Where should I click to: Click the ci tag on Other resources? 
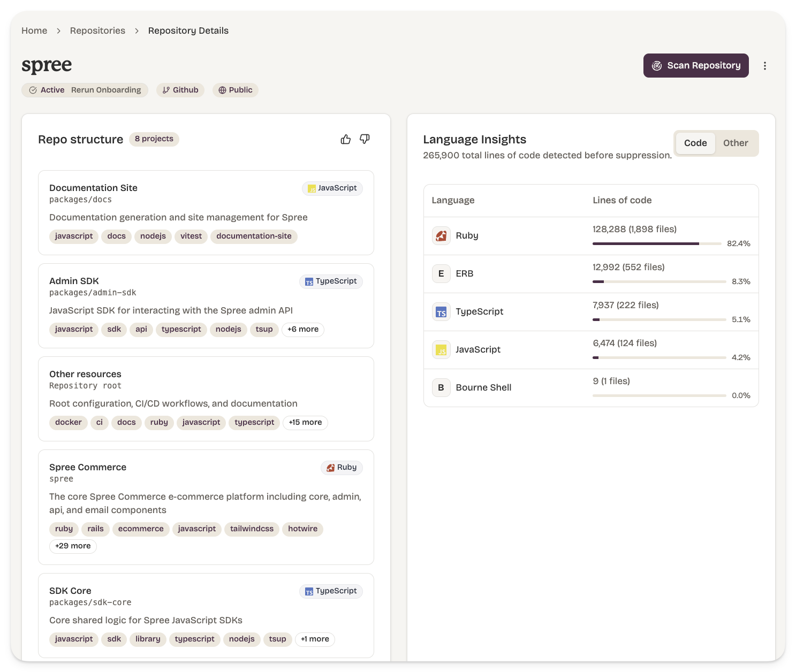[100, 423]
